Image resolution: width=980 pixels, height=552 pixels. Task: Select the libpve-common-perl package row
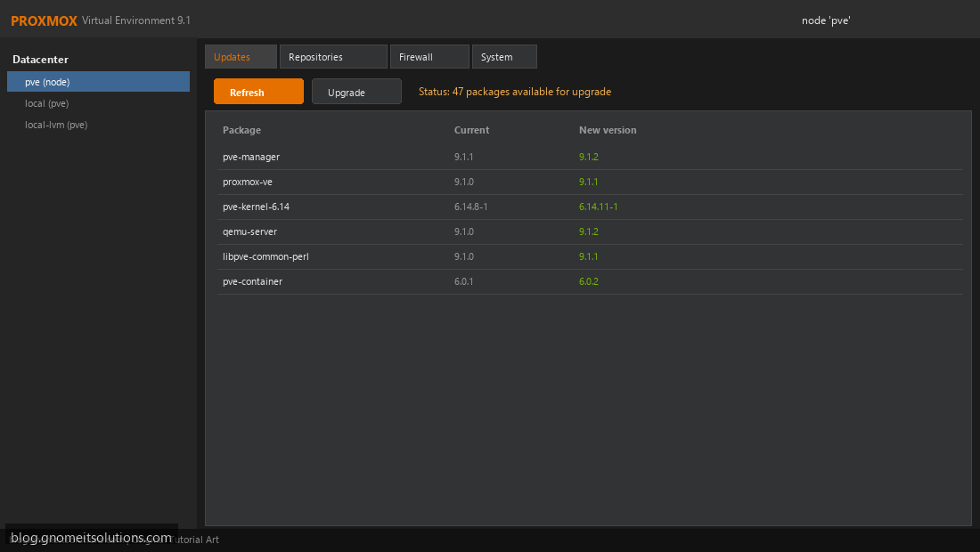click(x=590, y=256)
